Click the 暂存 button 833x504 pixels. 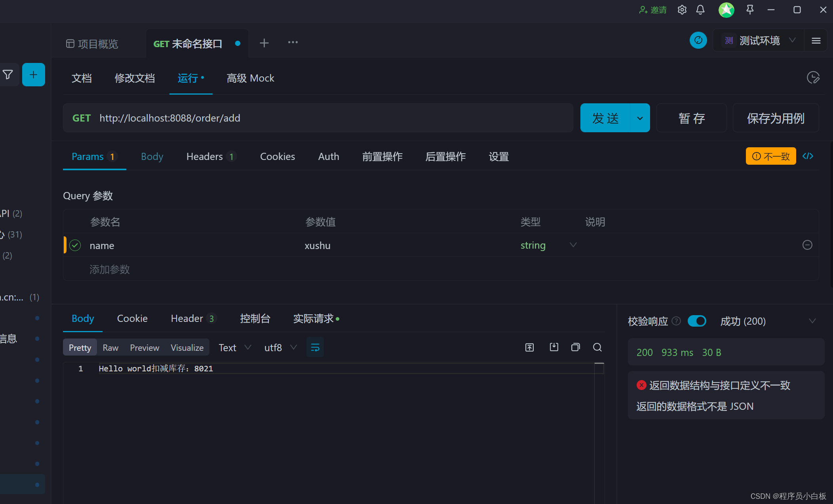pos(691,118)
